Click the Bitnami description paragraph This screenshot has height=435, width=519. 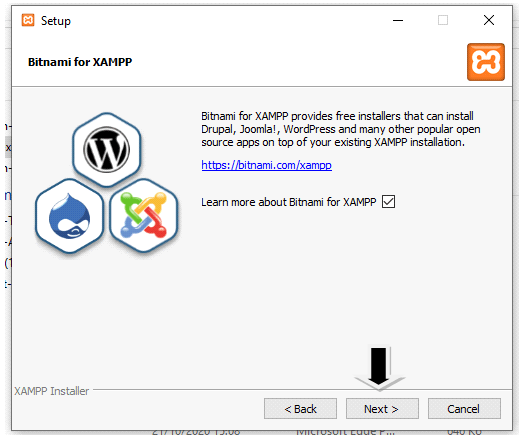point(341,129)
